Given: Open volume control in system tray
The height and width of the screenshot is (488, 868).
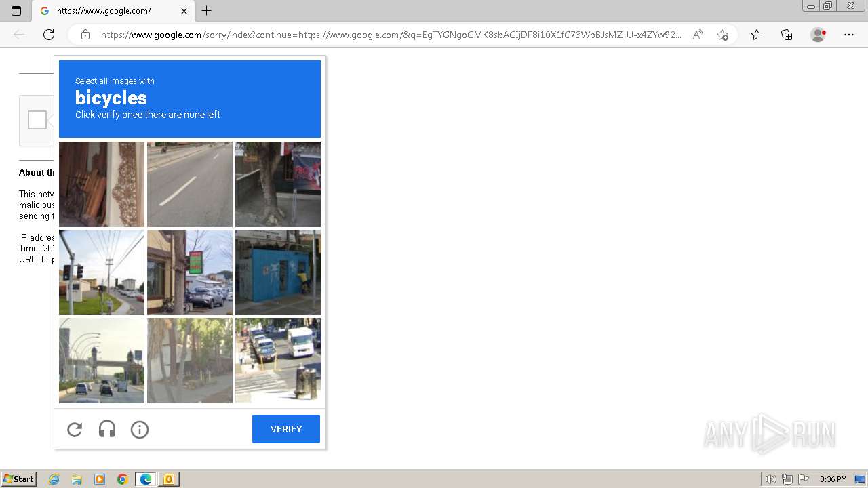Looking at the screenshot, I should (x=771, y=479).
